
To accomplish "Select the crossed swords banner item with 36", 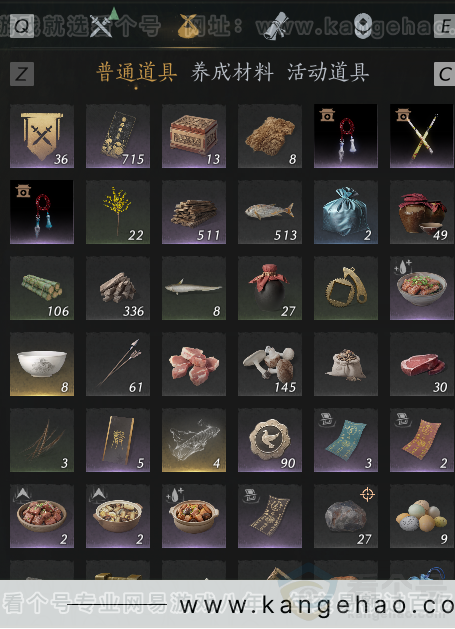I will [42, 136].
